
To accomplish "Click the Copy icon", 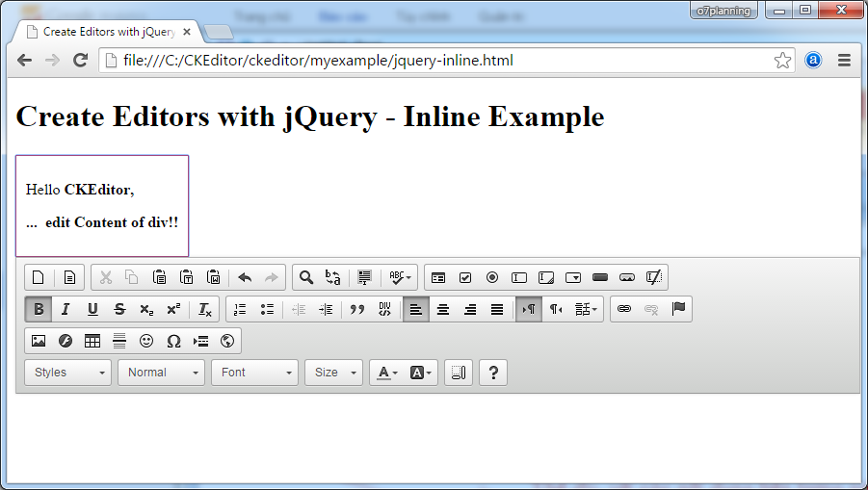I will click(x=132, y=277).
